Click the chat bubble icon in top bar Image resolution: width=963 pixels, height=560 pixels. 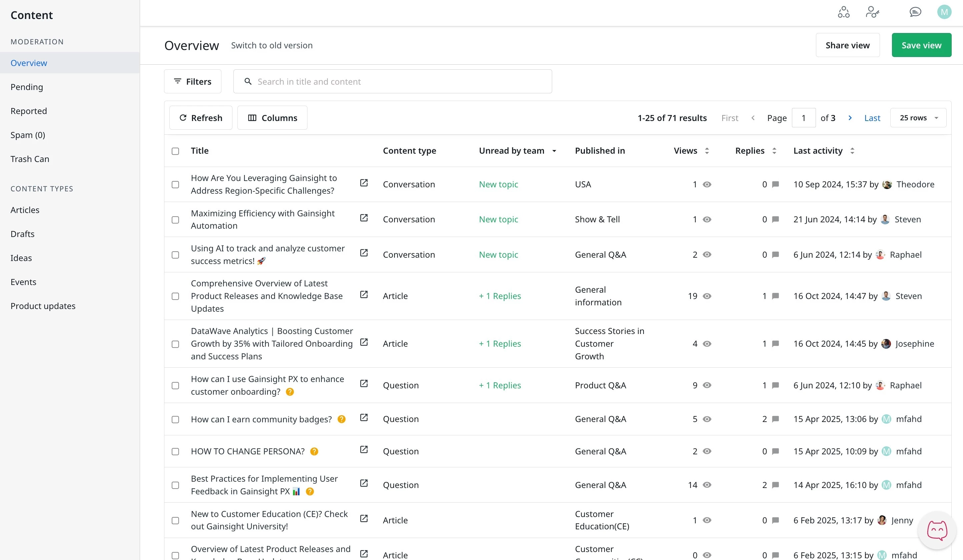pyautogui.click(x=915, y=12)
